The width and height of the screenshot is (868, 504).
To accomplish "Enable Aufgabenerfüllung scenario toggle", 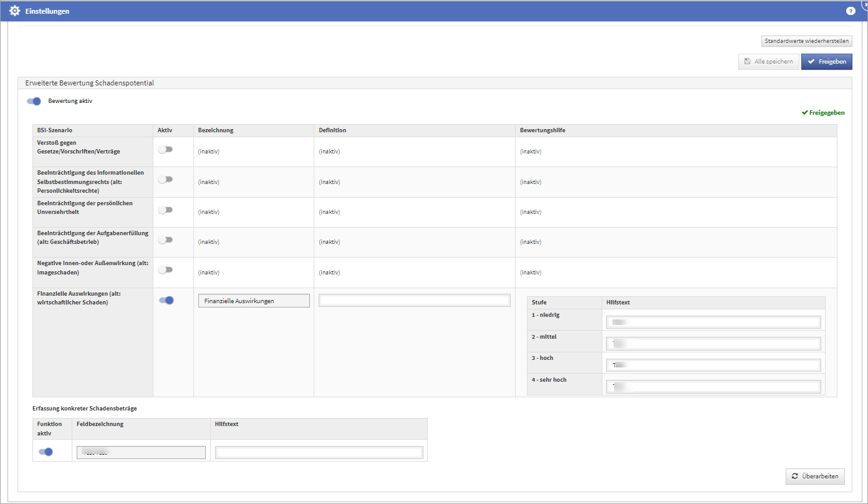I will [x=165, y=240].
